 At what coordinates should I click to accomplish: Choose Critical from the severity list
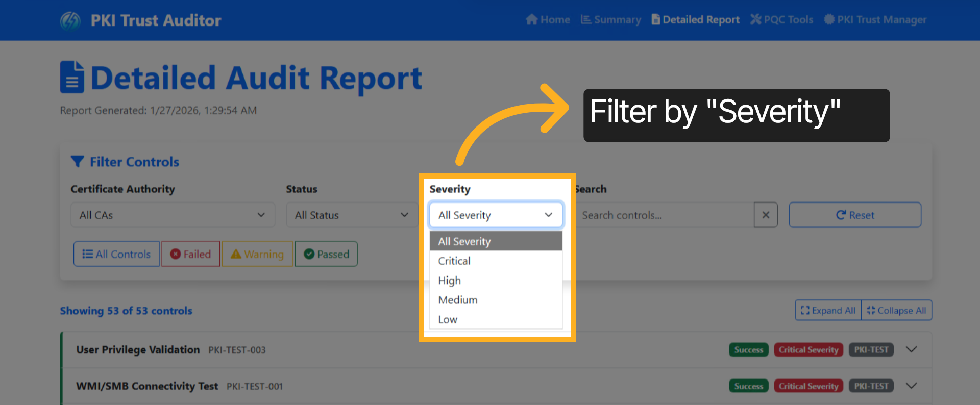(x=496, y=261)
